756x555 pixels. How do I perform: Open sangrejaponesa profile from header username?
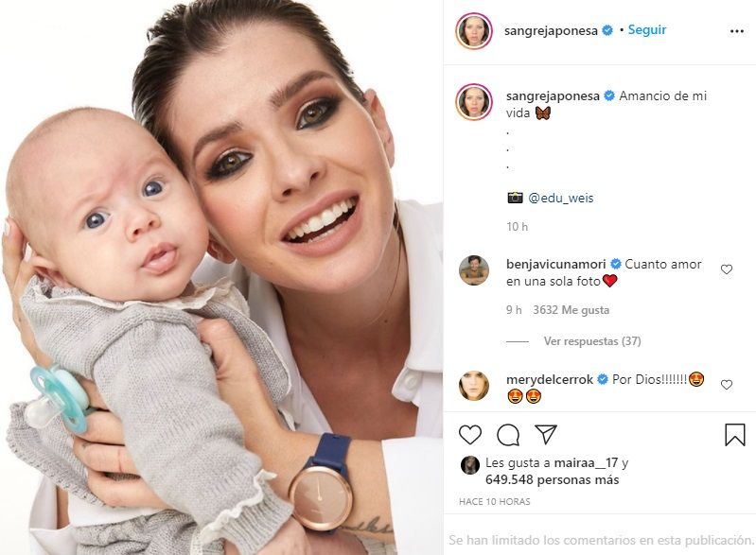(x=551, y=31)
